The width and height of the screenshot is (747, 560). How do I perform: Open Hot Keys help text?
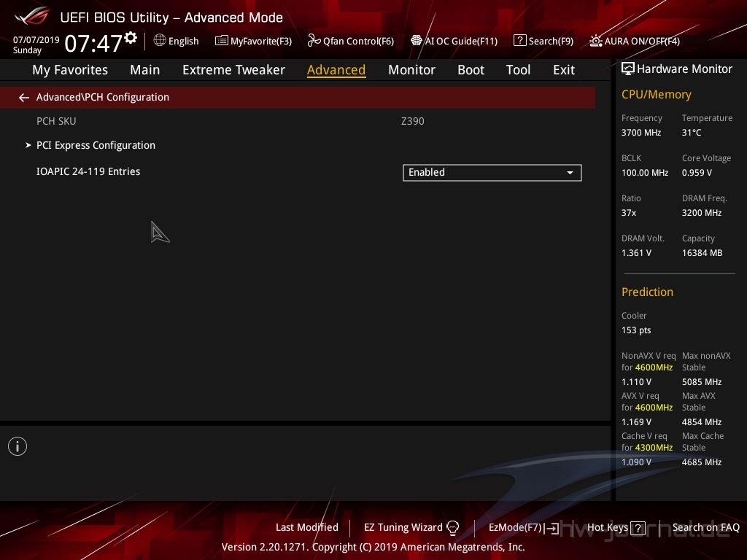click(x=608, y=527)
